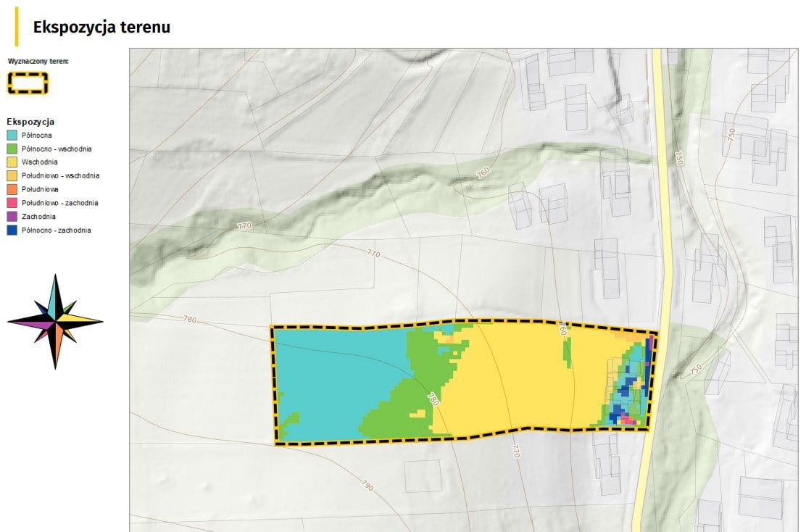The width and height of the screenshot is (806, 532).
Task: Click the 780 contour label inside the plot
Action: click(x=433, y=399)
